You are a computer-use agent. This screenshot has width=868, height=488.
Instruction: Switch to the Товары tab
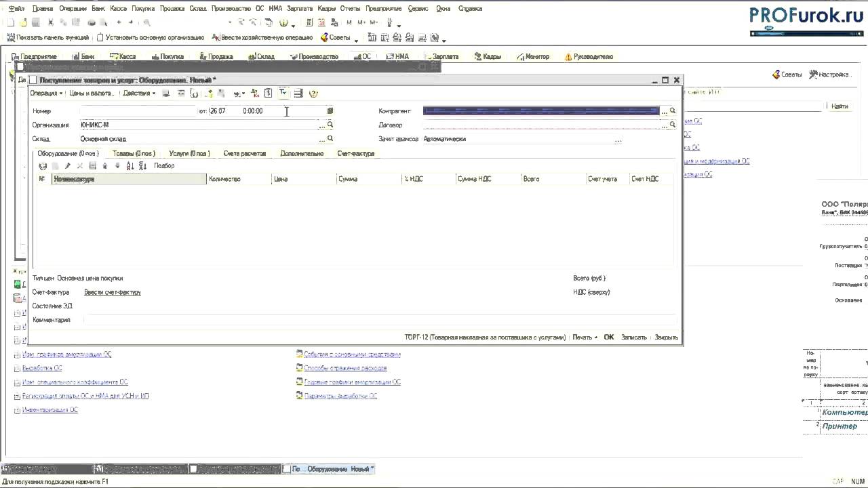point(134,153)
